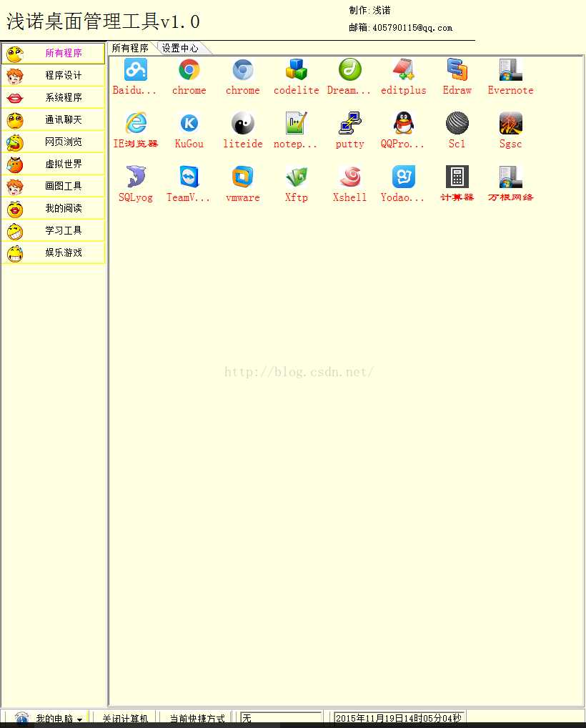This screenshot has height=728, width=586.
Task: Choose the 学习工具 sidebar category
Action: 53,230
